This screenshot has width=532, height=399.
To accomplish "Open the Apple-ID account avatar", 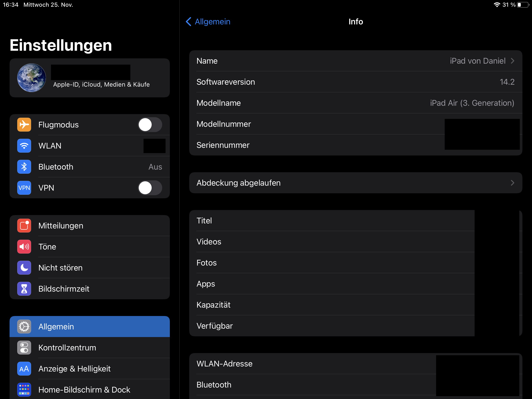I will coord(32,78).
